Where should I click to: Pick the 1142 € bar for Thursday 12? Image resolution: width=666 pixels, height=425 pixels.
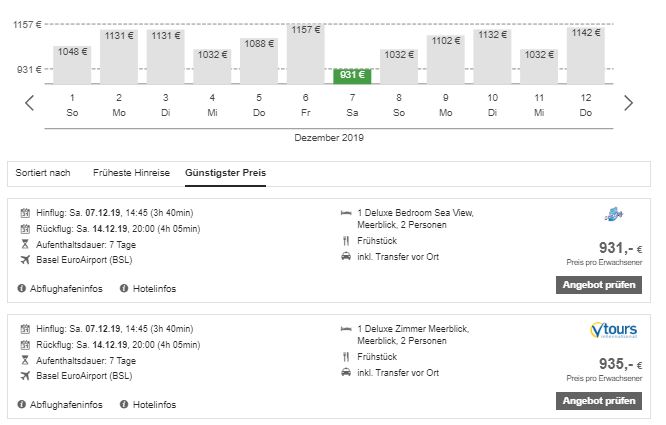click(x=585, y=57)
